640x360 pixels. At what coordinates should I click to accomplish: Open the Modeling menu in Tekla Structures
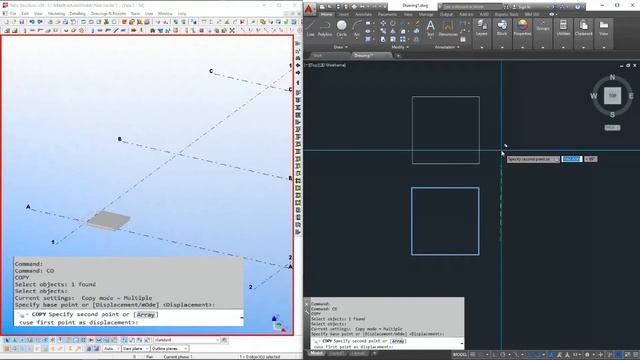coord(56,13)
